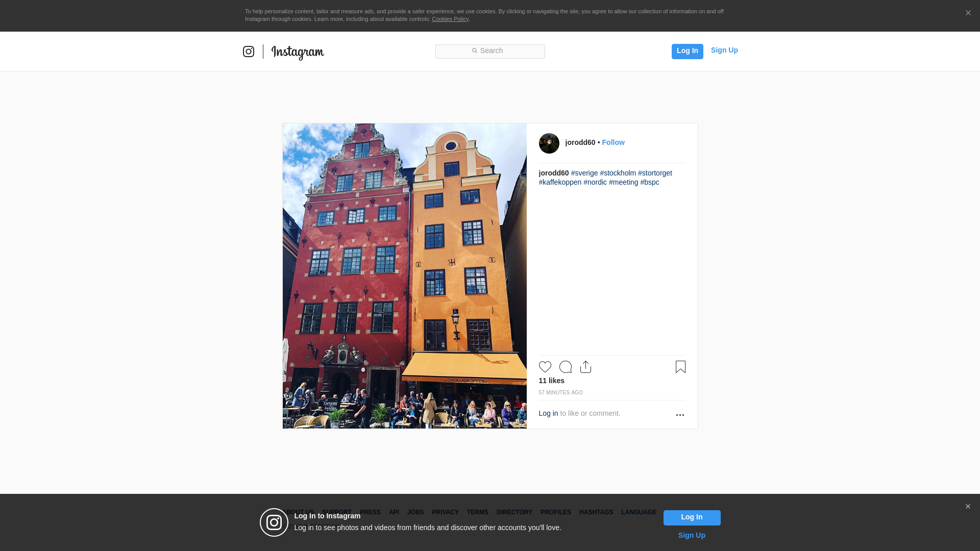980x551 pixels.
Task: Open API footer link
Action: pyautogui.click(x=394, y=512)
